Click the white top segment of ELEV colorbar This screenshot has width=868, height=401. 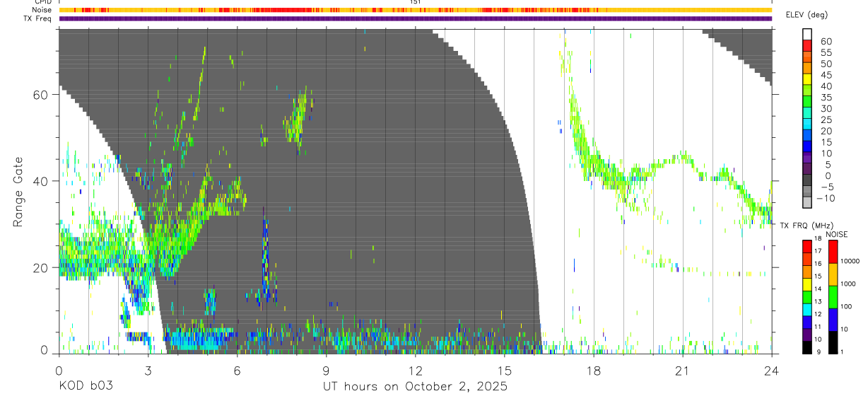807,33
